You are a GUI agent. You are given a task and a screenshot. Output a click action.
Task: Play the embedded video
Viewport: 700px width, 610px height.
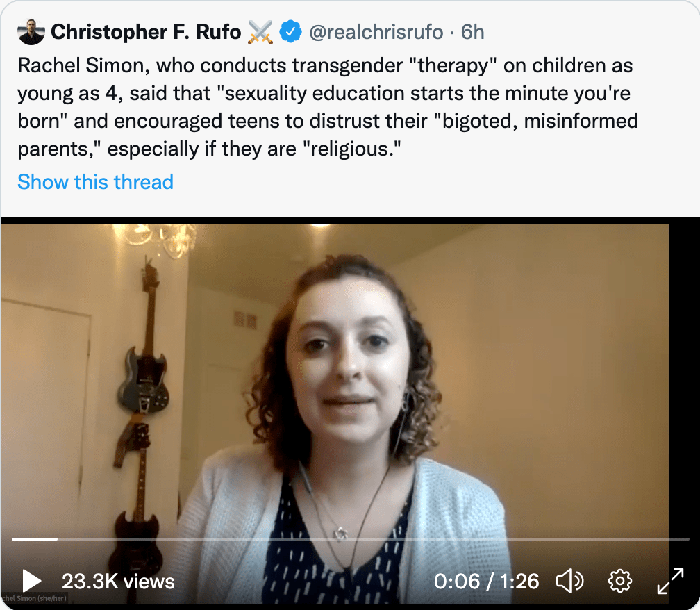click(31, 581)
